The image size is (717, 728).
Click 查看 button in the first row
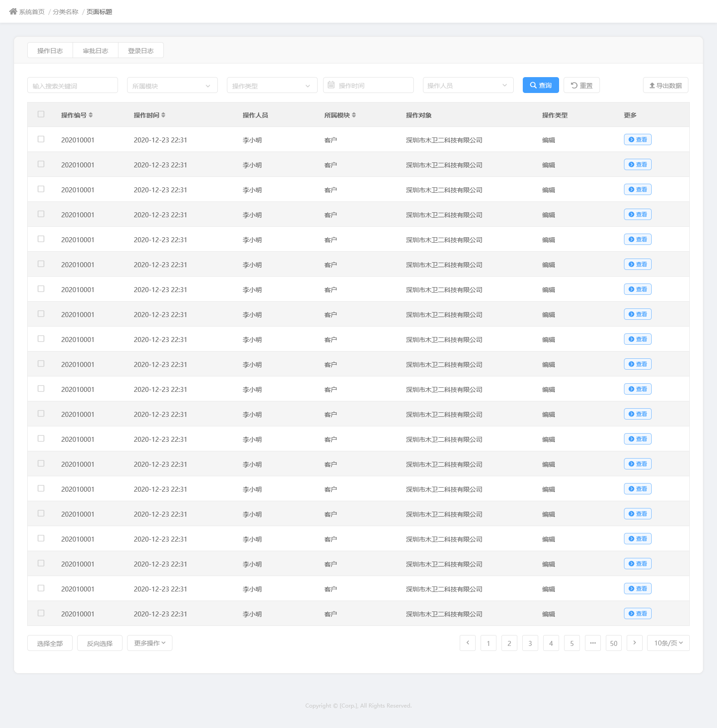pos(638,139)
